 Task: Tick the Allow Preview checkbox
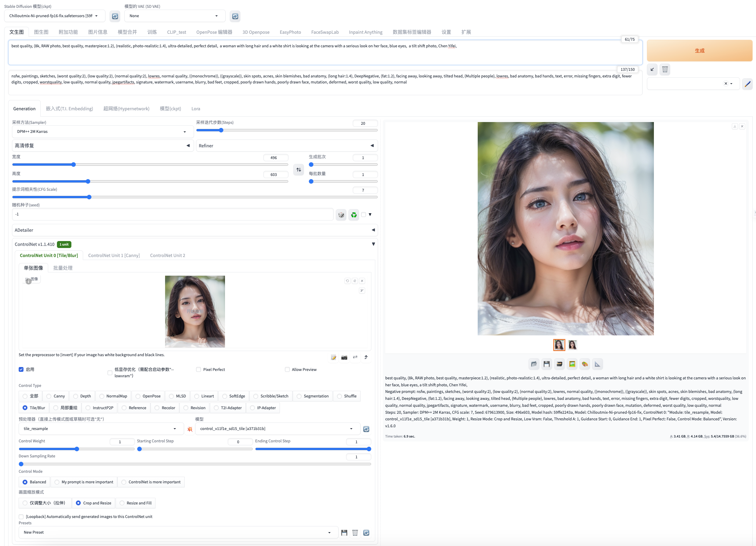click(287, 369)
